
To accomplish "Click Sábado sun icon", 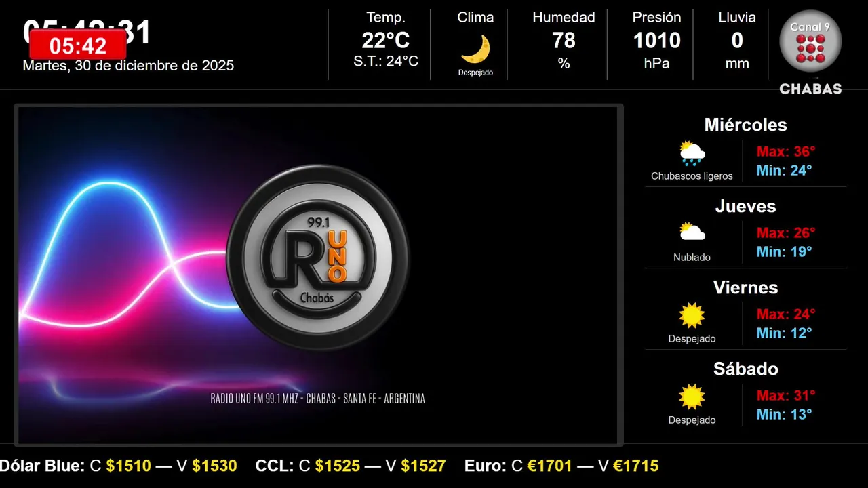I will tap(692, 396).
